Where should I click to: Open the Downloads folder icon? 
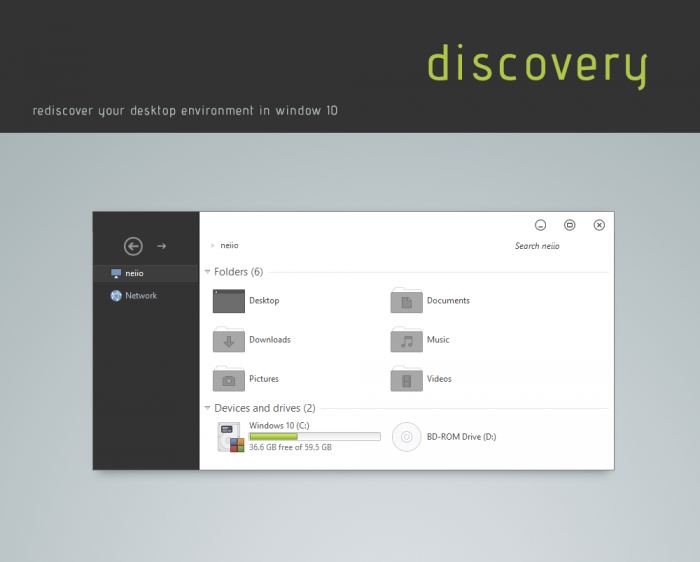[x=229, y=340]
